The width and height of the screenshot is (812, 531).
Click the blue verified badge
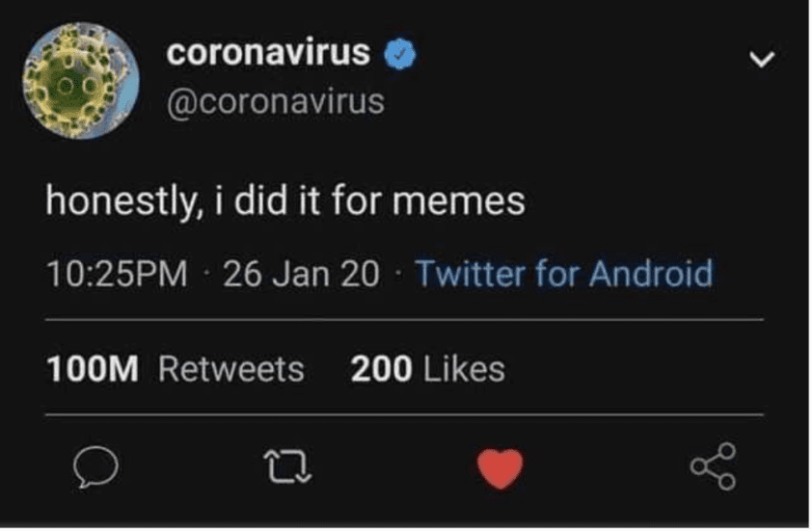pos(401,55)
